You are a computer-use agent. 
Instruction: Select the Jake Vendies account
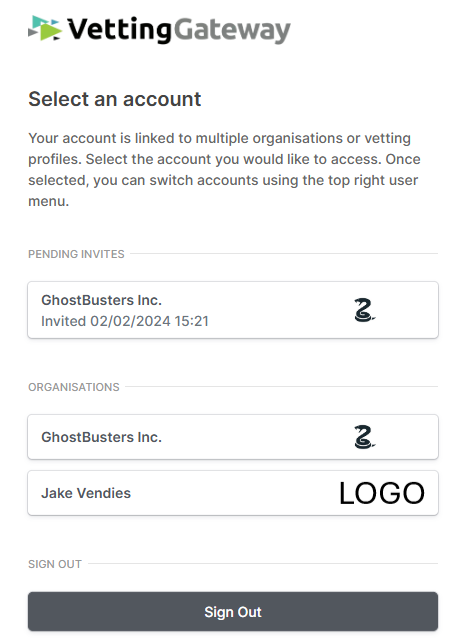point(233,493)
